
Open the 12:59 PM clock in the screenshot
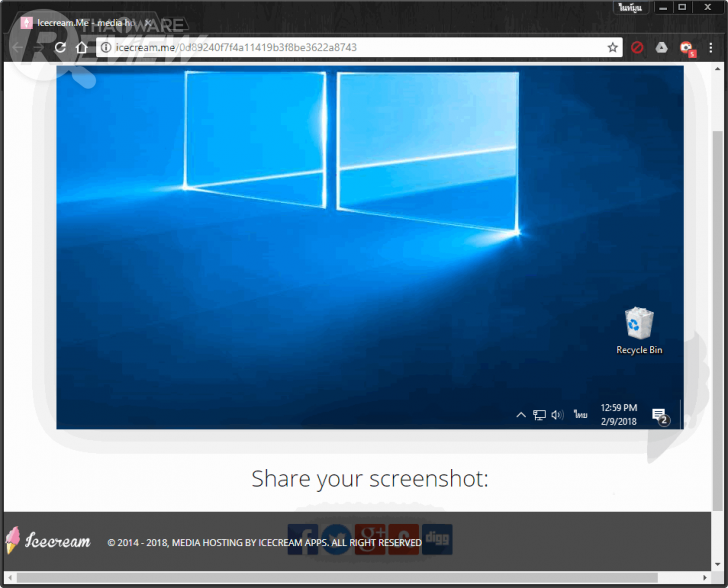[x=619, y=414]
